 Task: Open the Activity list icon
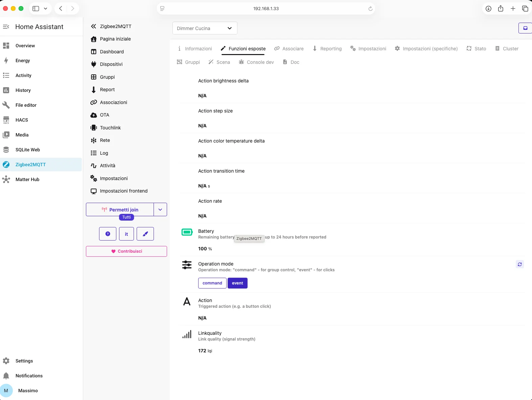pyautogui.click(x=6, y=75)
